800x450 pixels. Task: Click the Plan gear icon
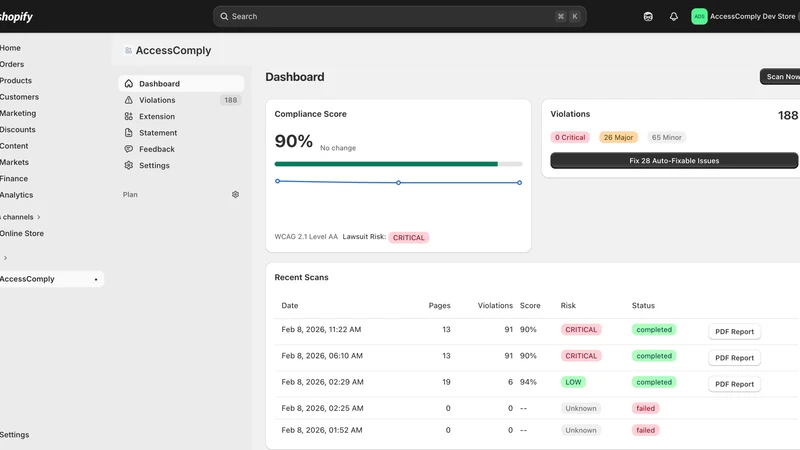(x=235, y=194)
